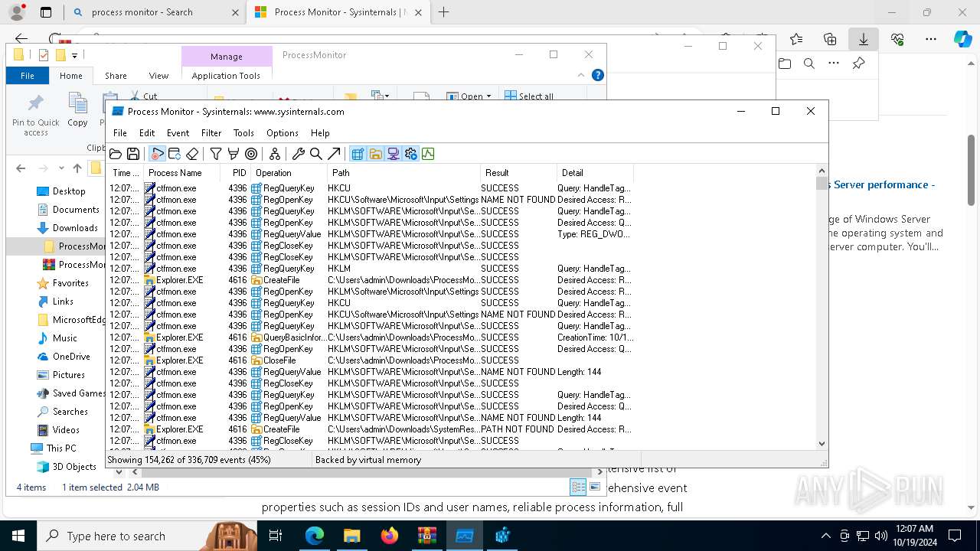Screen dimensions: 980x551
Task: Show the Process Tree icon
Action: pyautogui.click(x=275, y=154)
